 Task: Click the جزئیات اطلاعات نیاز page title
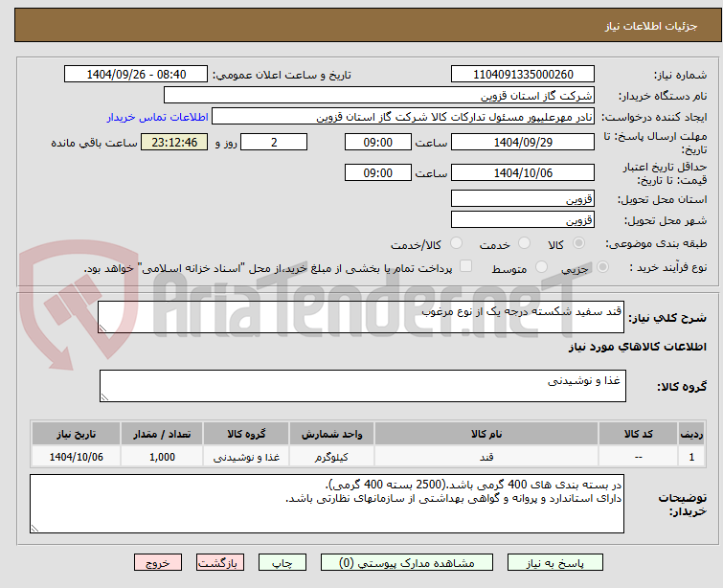coord(651,26)
